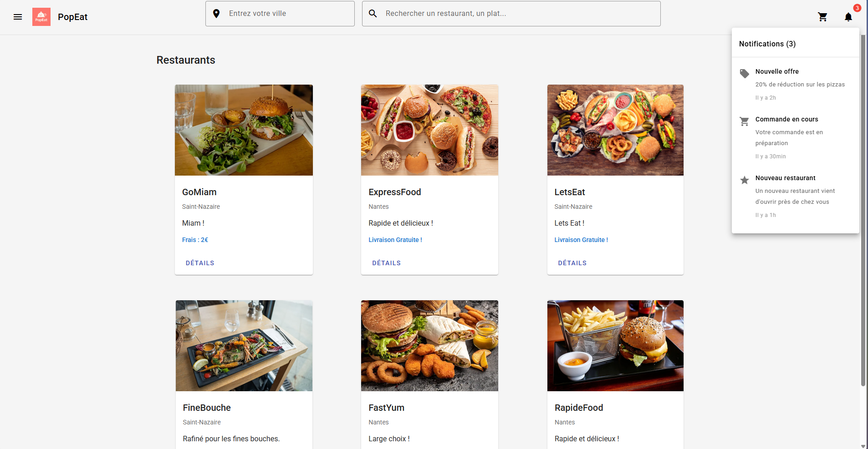The image size is (868, 449).
Task: Click the PopEat brand name
Action: point(72,17)
